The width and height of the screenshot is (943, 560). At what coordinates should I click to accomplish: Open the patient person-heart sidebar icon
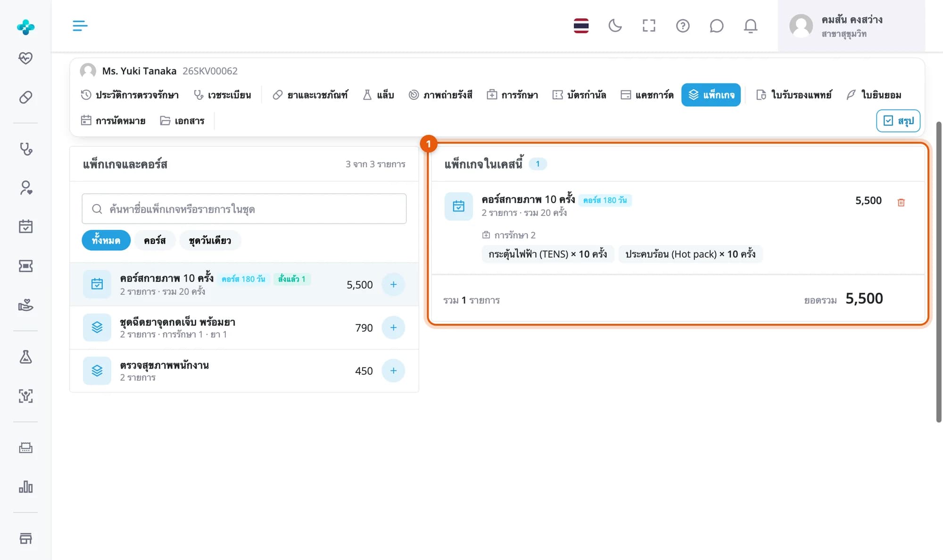tap(25, 188)
